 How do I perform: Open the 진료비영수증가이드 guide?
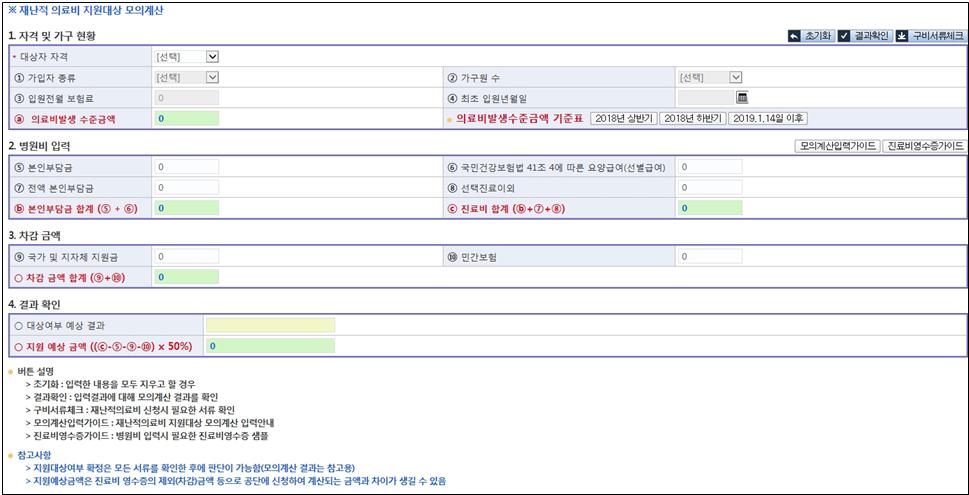click(x=924, y=146)
